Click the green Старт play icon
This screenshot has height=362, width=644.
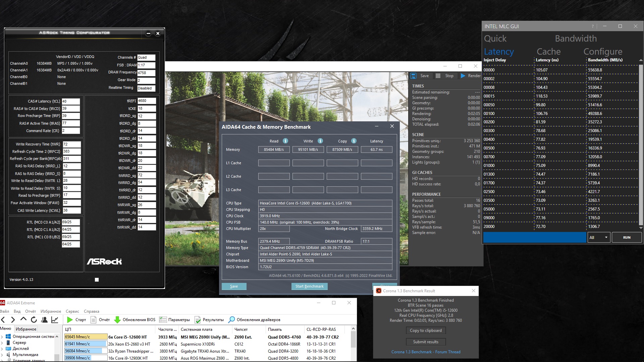click(x=70, y=320)
